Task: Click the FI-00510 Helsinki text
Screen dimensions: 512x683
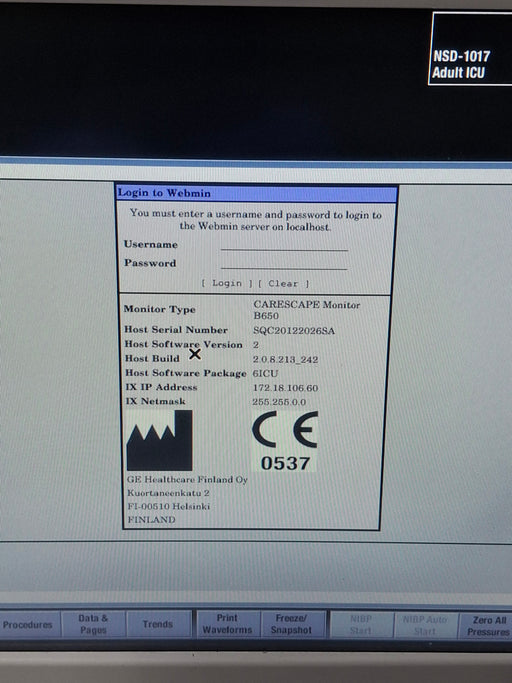Action: click(169, 506)
